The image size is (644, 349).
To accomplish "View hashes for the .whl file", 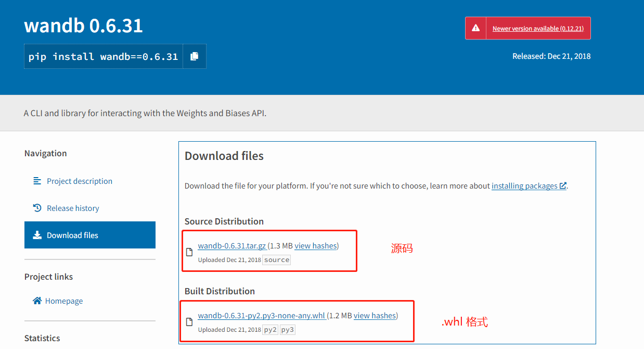I will [x=375, y=316].
